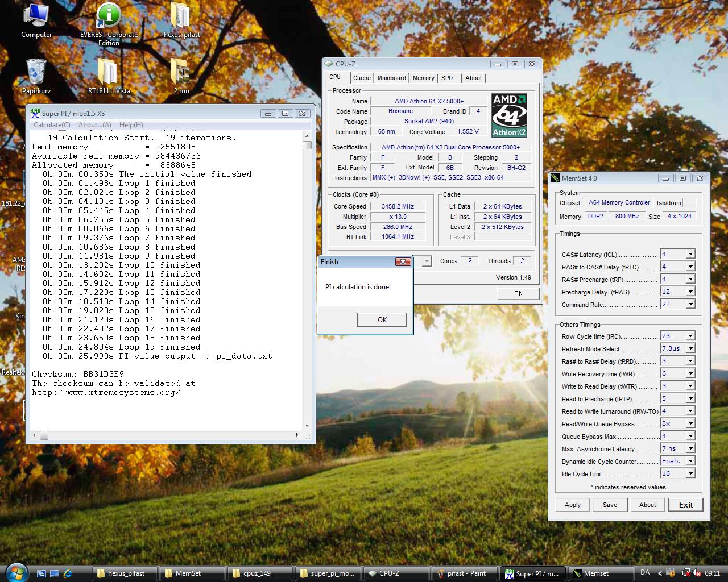Viewport: 728px width, 582px height.
Task: Click the About button in MemSet
Action: (x=647, y=505)
